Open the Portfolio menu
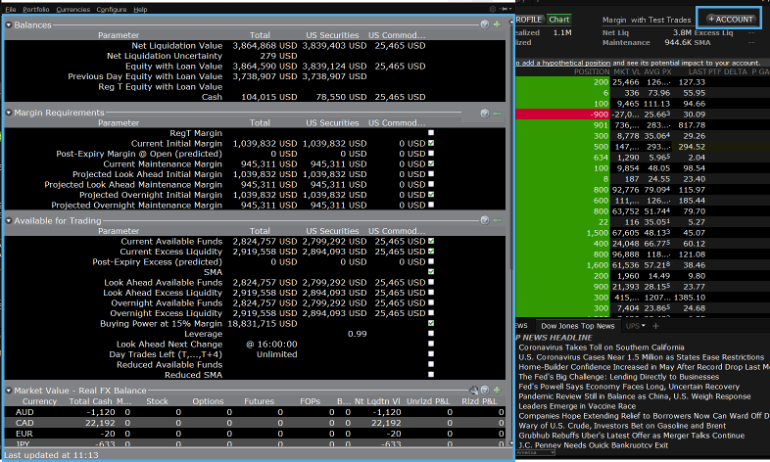Image resolution: width=770 pixels, height=462 pixels. (36, 8)
